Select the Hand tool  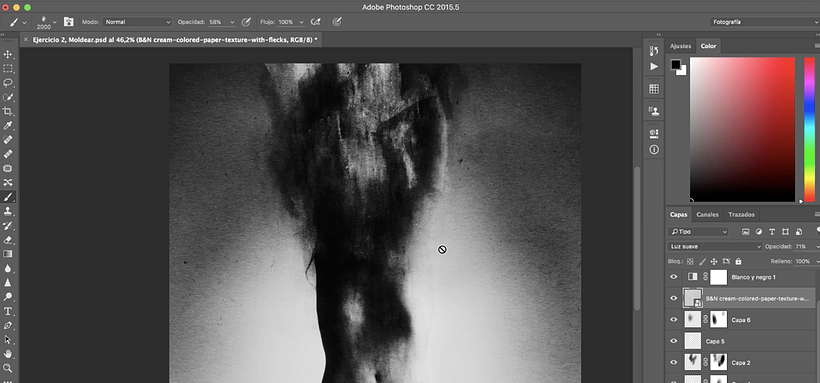pyautogui.click(x=8, y=354)
